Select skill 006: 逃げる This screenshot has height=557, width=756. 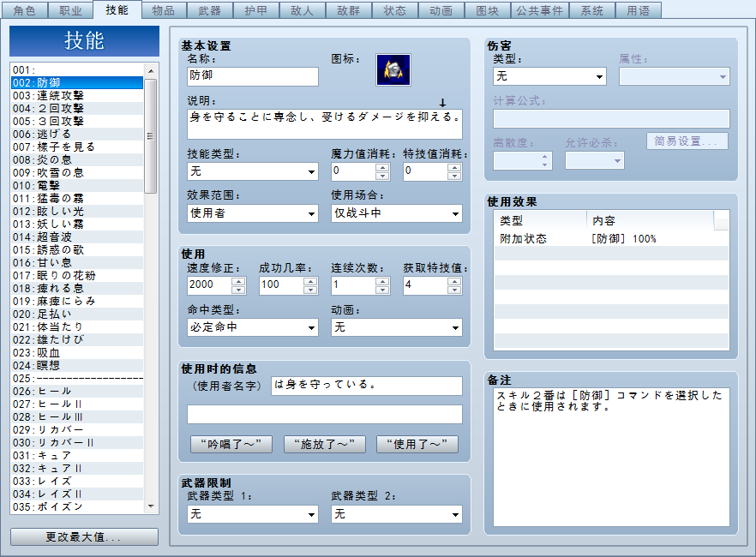77,134
